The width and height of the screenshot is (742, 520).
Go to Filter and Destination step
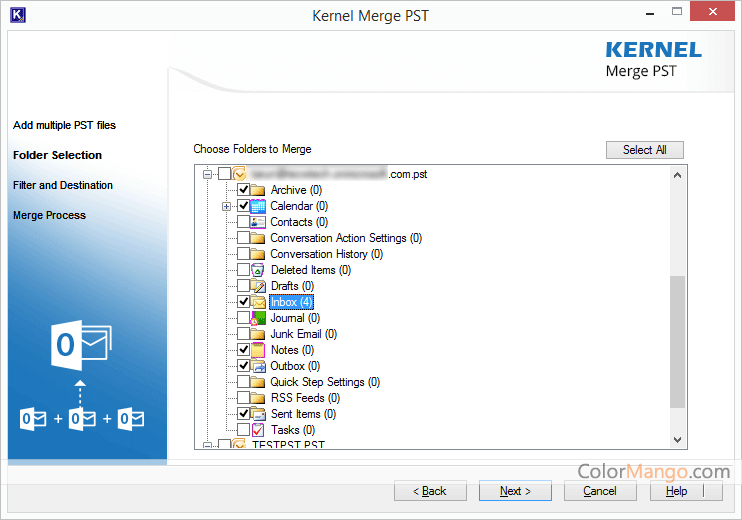(x=63, y=185)
